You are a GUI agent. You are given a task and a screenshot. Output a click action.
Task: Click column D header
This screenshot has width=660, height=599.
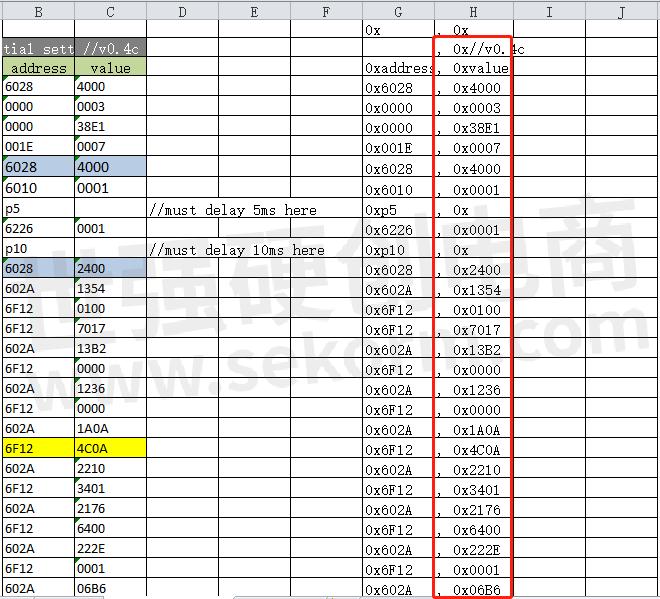point(182,11)
